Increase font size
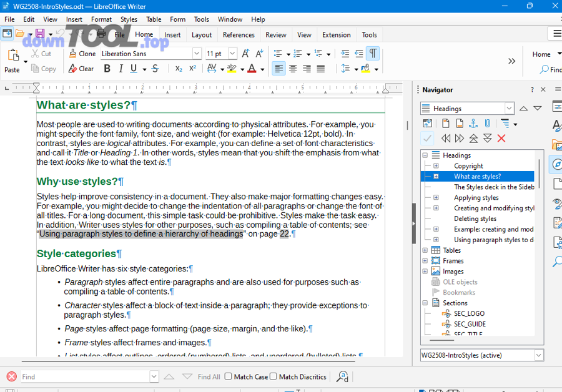The width and height of the screenshot is (562, 392). pyautogui.click(x=245, y=54)
